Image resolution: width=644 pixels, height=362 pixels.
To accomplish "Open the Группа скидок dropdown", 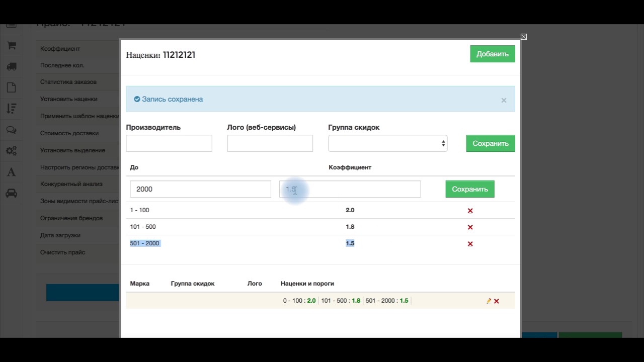I will pos(388,143).
